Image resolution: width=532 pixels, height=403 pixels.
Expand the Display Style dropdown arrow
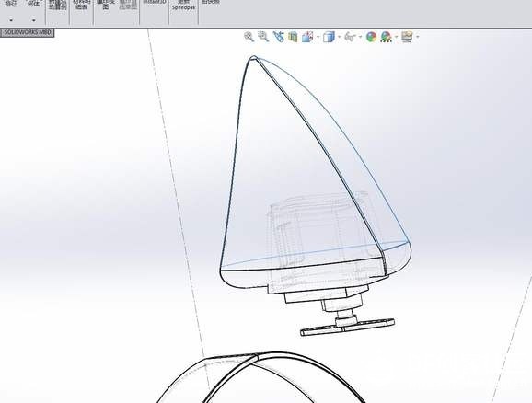point(339,37)
